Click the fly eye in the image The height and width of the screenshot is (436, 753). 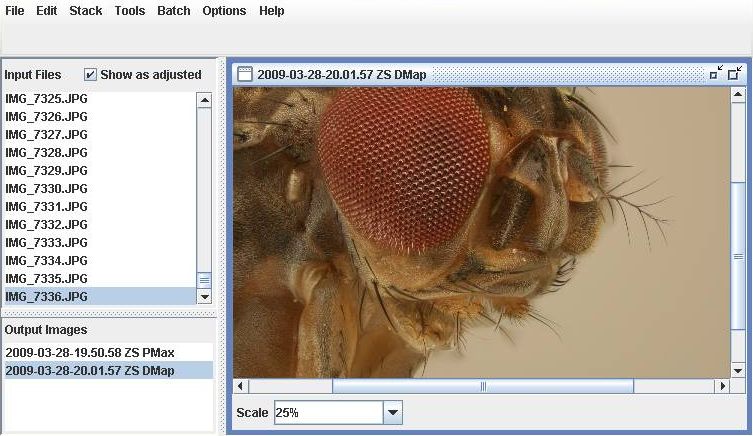[x=403, y=168]
